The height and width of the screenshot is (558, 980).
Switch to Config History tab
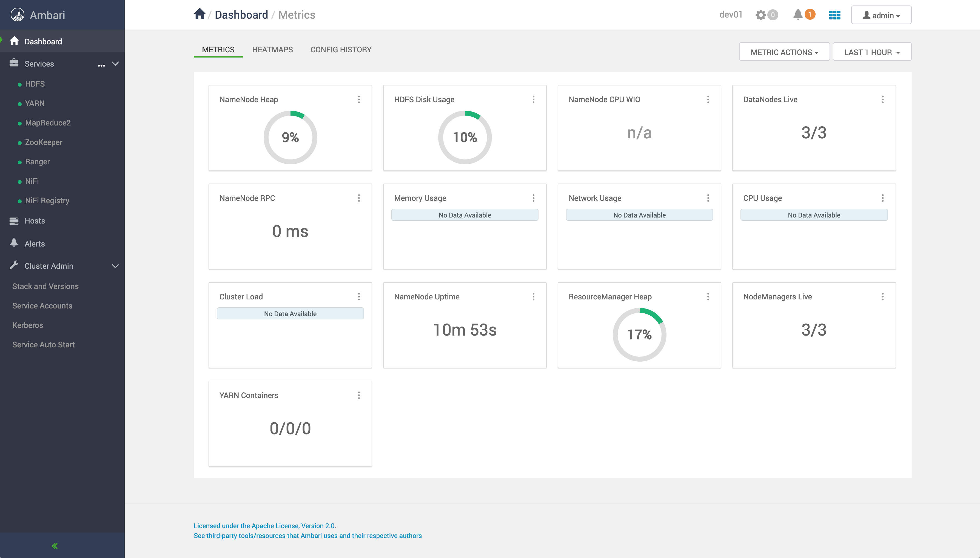pos(341,49)
